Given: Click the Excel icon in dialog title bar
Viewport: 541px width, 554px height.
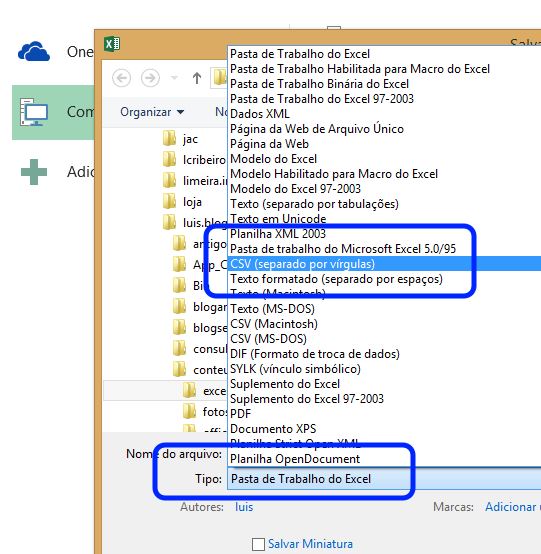Looking at the screenshot, I should click(112, 44).
